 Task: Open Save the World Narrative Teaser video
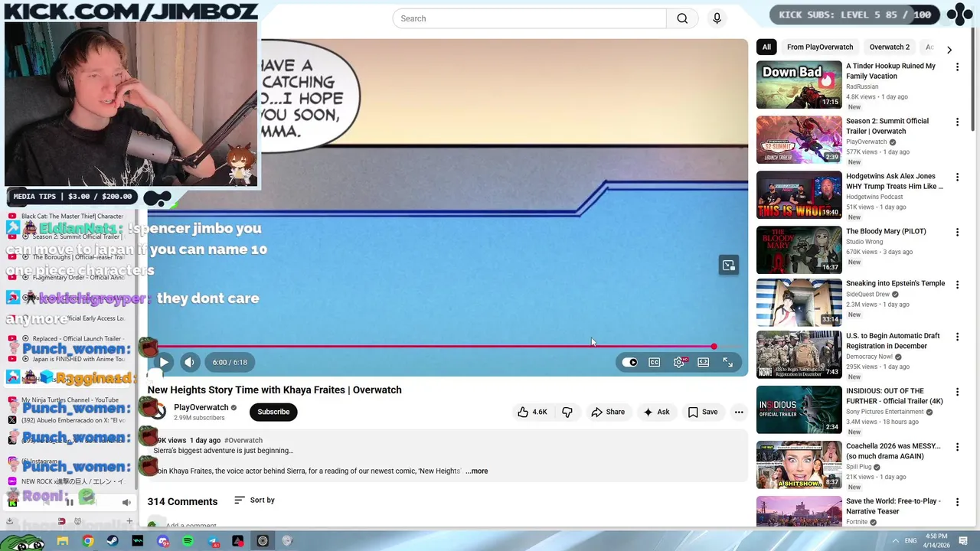point(893,506)
